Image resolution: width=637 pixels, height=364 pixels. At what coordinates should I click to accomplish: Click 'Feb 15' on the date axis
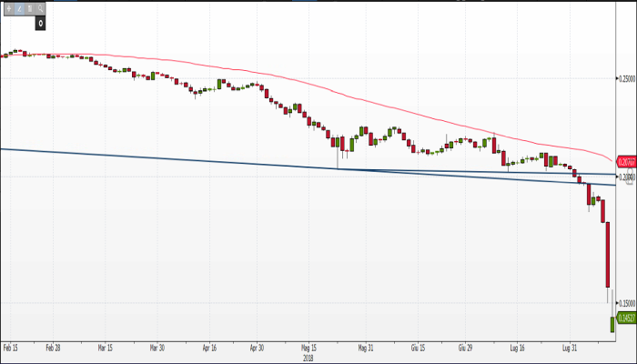point(11,347)
